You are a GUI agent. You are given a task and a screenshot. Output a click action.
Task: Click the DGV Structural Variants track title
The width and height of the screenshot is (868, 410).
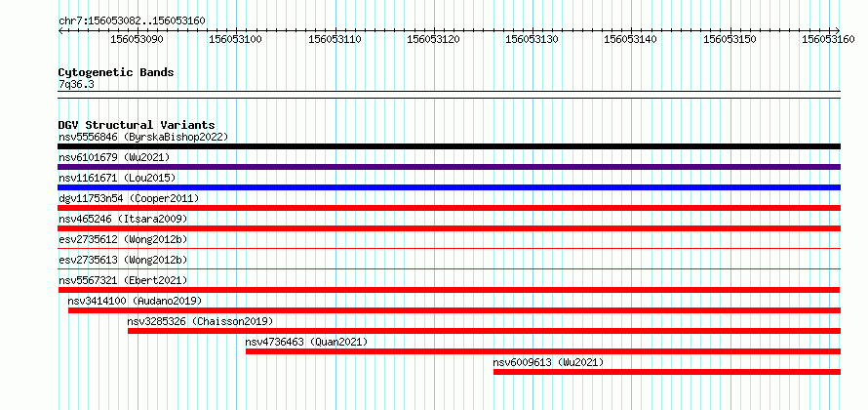[137, 125]
